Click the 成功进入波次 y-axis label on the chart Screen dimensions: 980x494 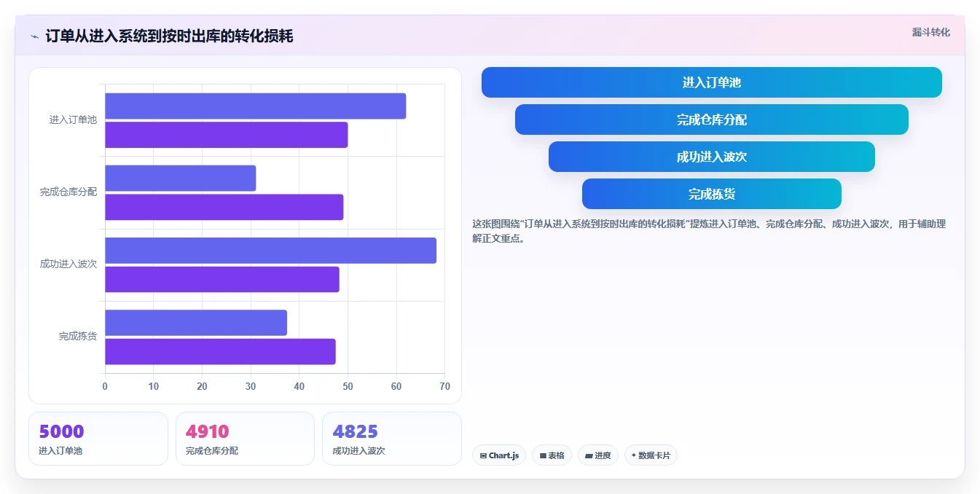pyautogui.click(x=68, y=264)
